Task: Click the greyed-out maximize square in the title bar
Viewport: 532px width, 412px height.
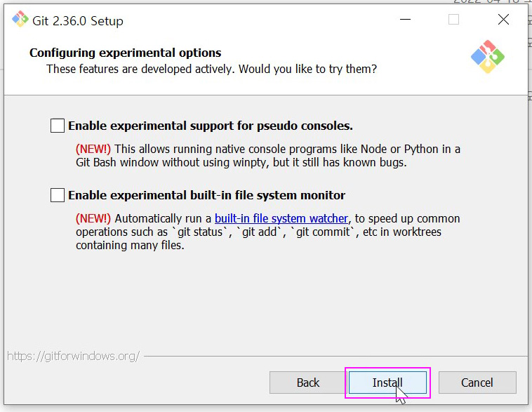Action: [x=453, y=20]
